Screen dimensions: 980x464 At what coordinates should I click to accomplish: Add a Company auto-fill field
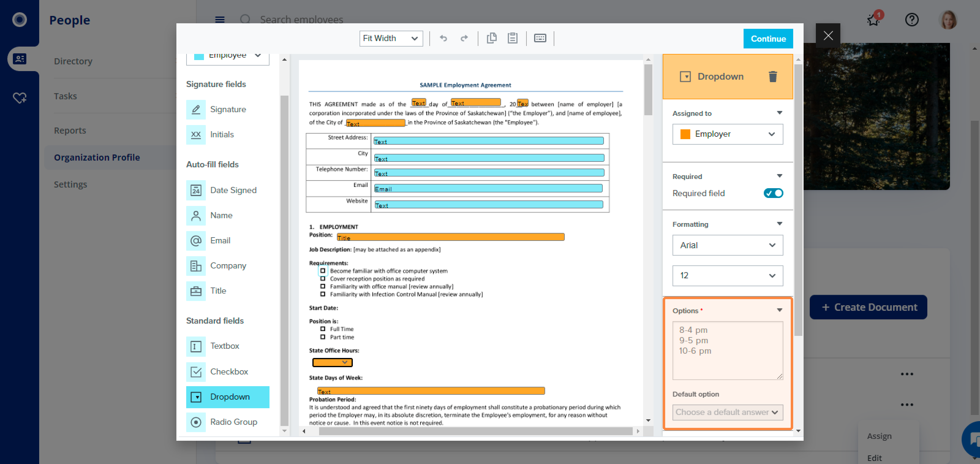(x=228, y=266)
